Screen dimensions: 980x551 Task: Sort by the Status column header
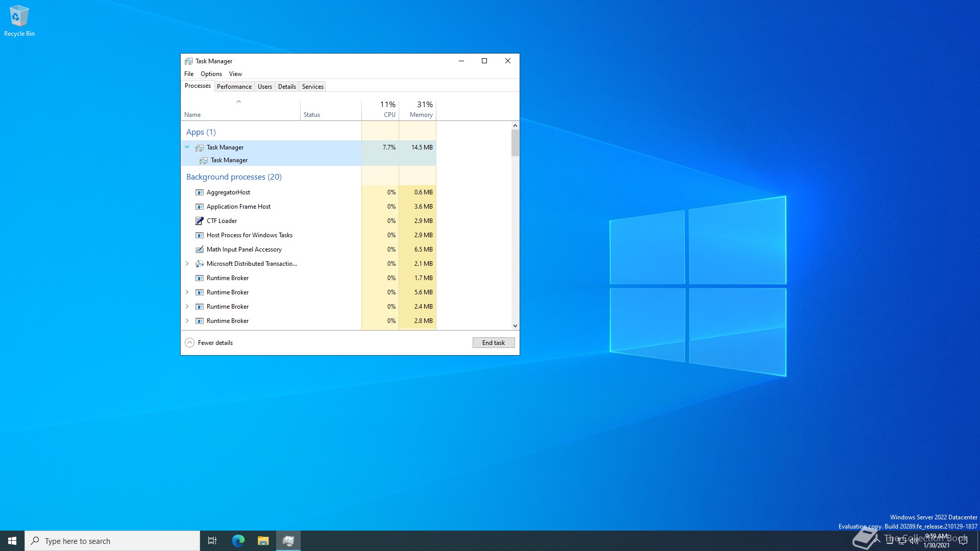tap(331, 109)
